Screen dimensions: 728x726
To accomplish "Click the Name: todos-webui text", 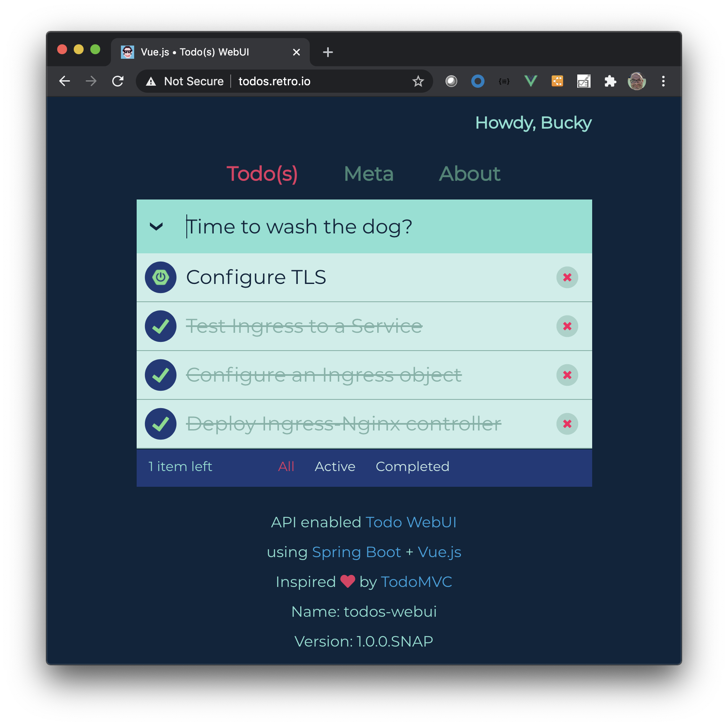I will (x=364, y=612).
